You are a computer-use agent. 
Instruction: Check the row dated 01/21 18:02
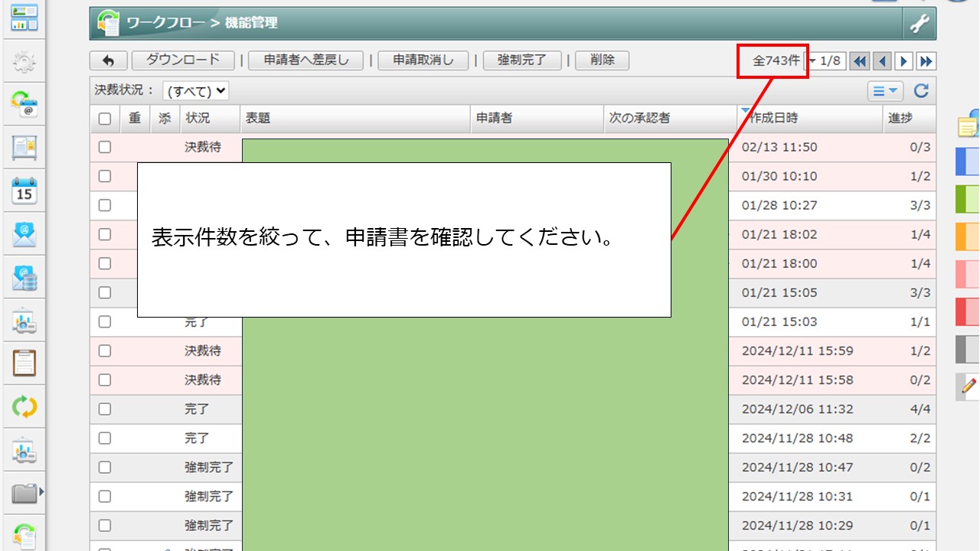pyautogui.click(x=105, y=234)
